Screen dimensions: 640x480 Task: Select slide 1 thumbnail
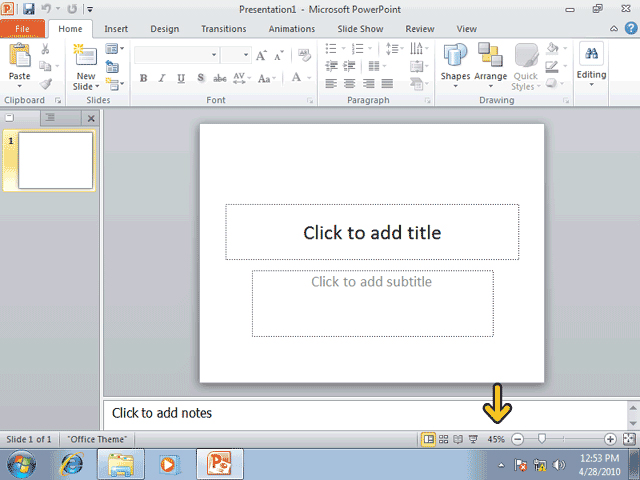tap(56, 160)
